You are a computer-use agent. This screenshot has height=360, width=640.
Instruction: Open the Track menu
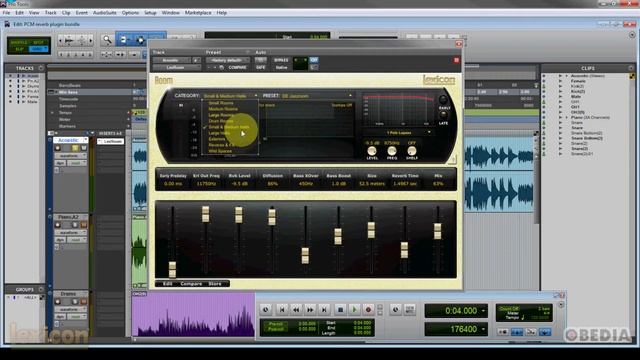[51, 13]
